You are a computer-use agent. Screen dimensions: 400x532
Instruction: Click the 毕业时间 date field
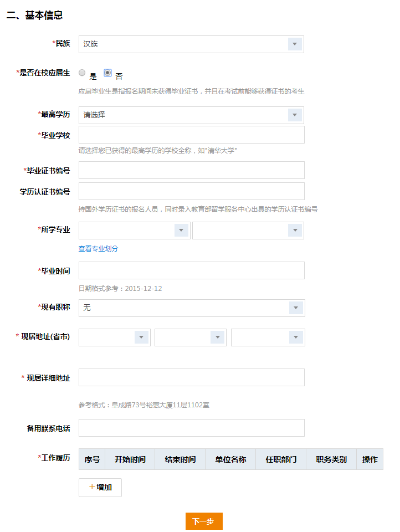coord(191,270)
